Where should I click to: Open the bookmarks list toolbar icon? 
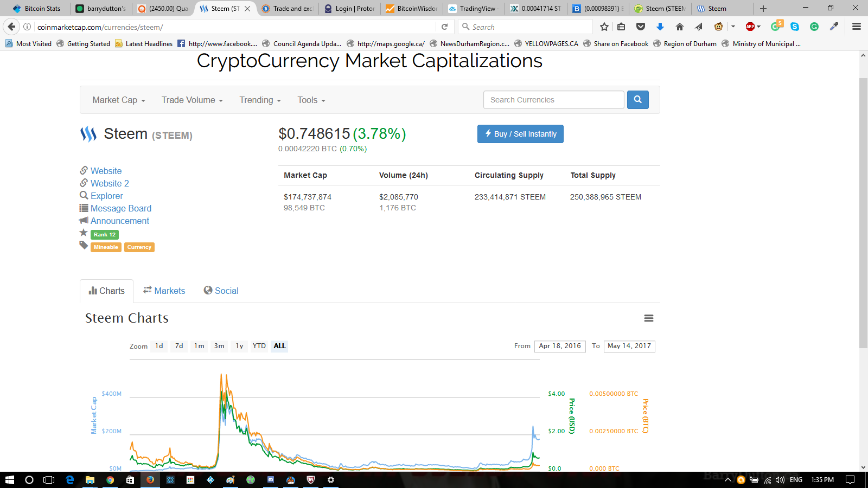621,27
